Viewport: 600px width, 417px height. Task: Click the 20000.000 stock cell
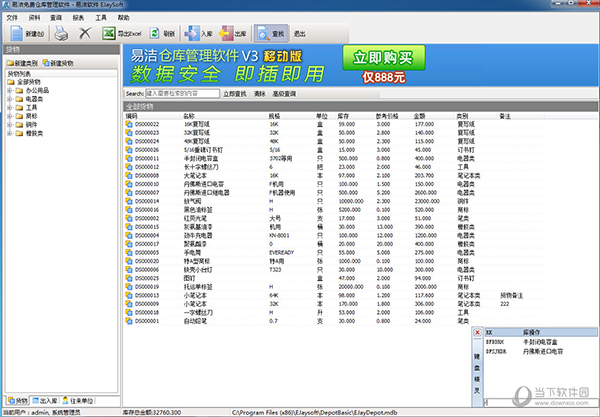pyautogui.click(x=351, y=287)
